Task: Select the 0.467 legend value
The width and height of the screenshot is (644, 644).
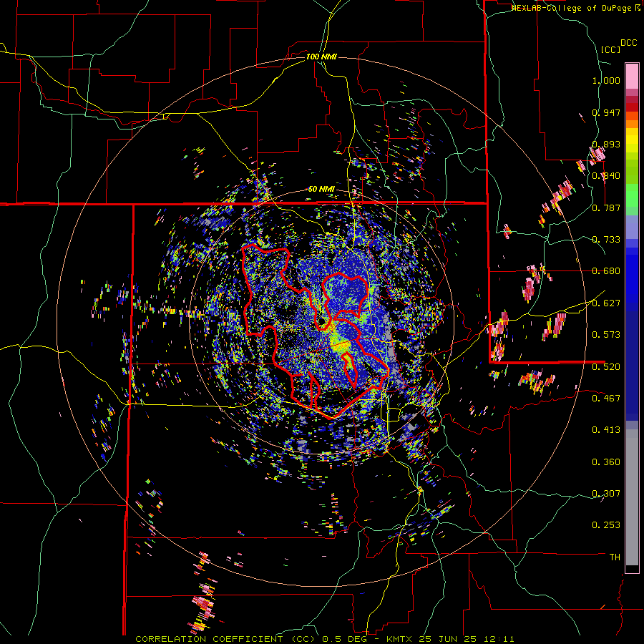Action: tap(606, 398)
